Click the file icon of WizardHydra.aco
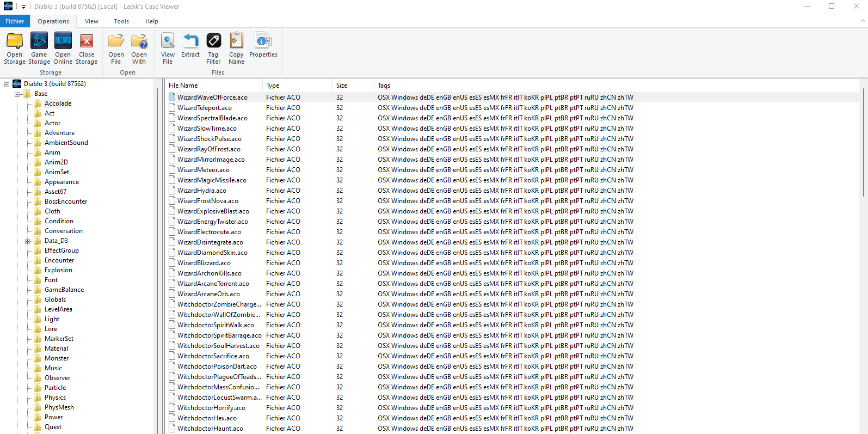868x434 pixels. tap(172, 191)
